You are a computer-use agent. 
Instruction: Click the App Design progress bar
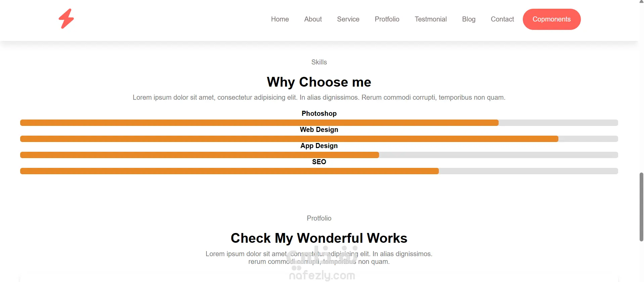coord(319,155)
